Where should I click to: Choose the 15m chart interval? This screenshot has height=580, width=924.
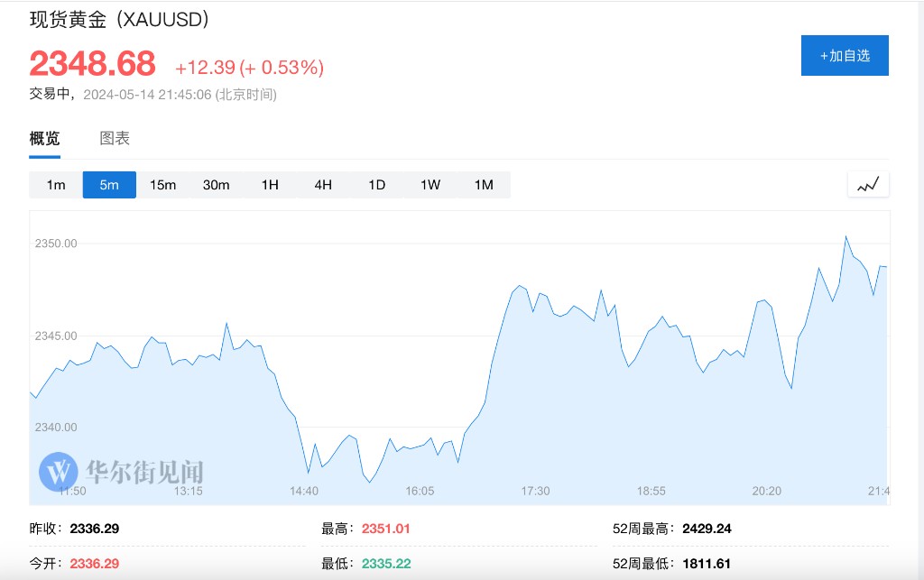(x=162, y=185)
